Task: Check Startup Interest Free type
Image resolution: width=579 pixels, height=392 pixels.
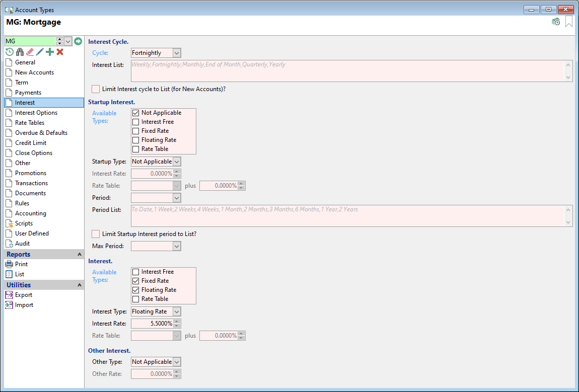Action: [x=135, y=122]
